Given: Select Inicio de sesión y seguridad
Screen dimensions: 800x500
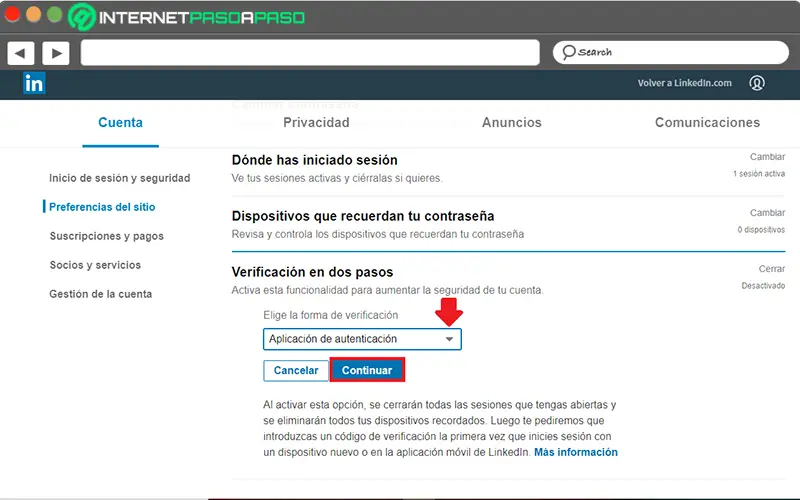Looking at the screenshot, I should click(x=119, y=178).
